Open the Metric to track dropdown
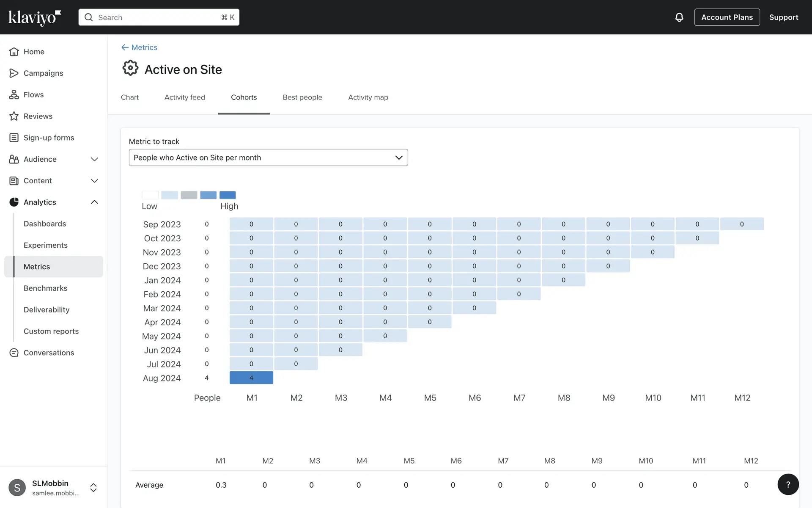Viewport: 812px width, 508px height. coord(268,157)
